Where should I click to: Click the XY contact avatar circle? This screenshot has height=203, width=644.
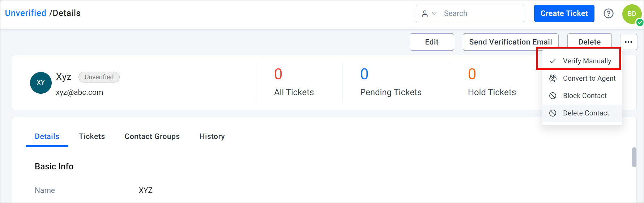(41, 83)
